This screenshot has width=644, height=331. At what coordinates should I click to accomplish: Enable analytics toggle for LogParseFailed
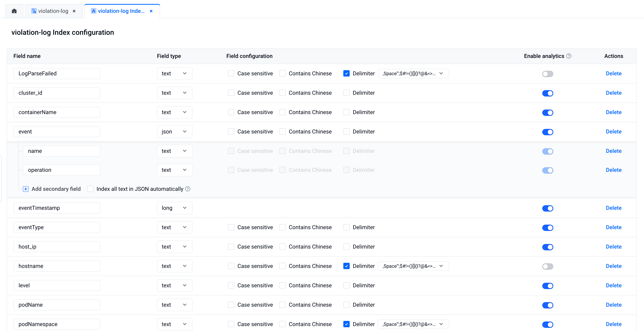pos(548,74)
